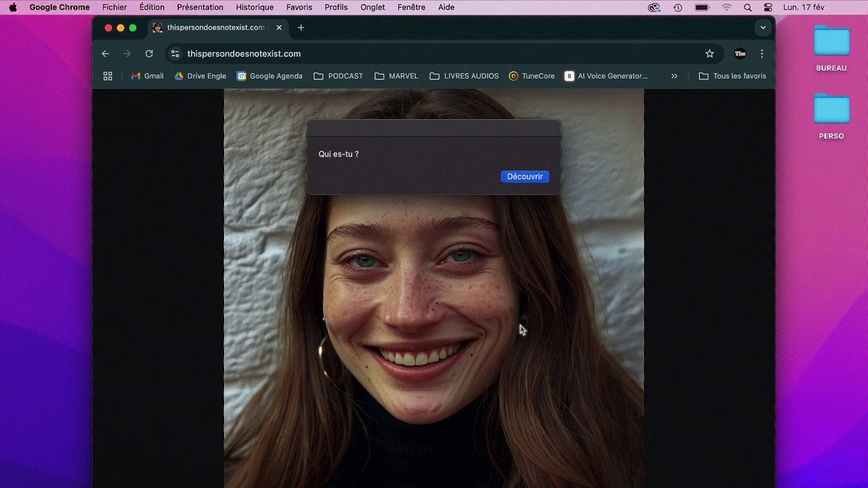This screenshot has height=488, width=868.
Task: Open the TuneCore bookmark
Action: 532,76
